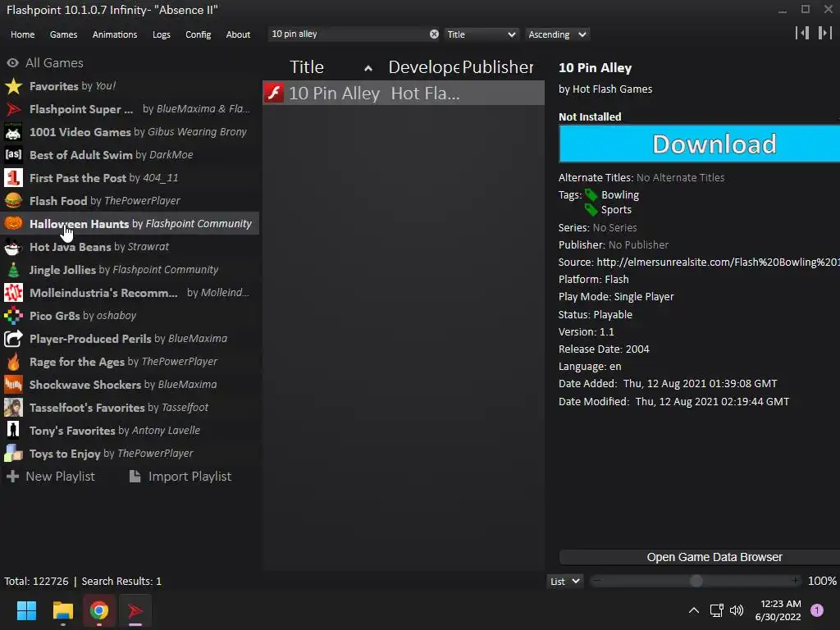This screenshot has width=840, height=630.
Task: Open Chrome from the taskbar
Action: click(99, 610)
